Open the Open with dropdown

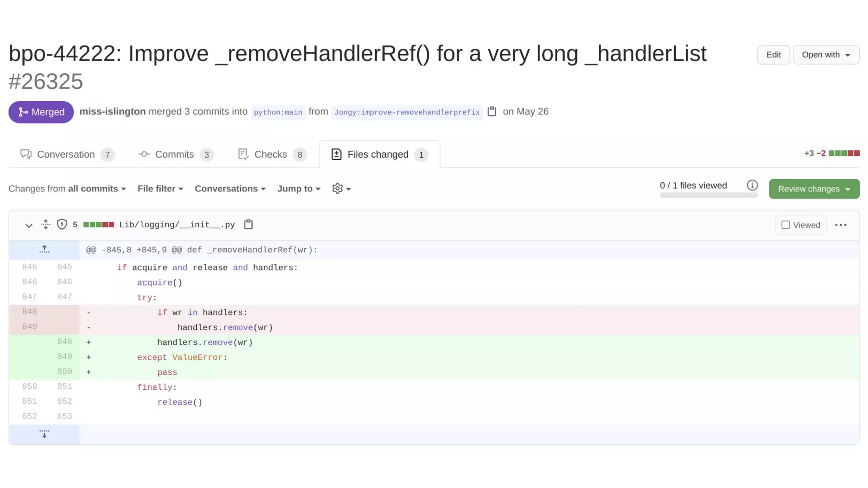click(826, 55)
